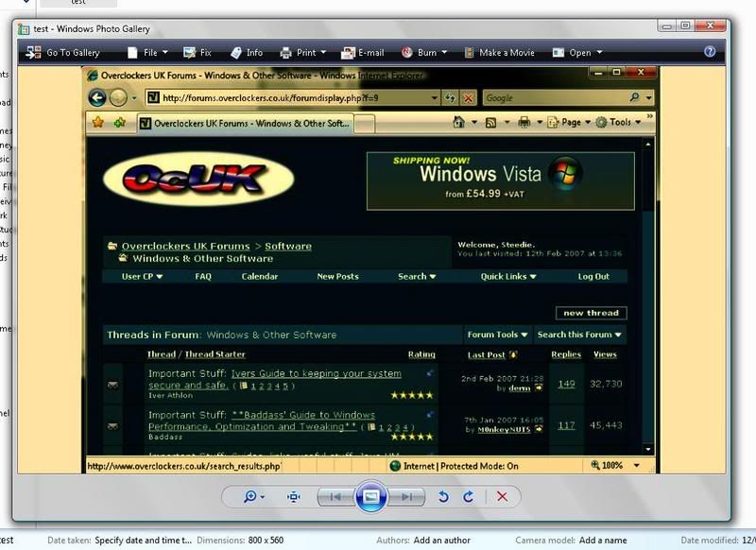Click the Google search box in IE

click(x=555, y=98)
